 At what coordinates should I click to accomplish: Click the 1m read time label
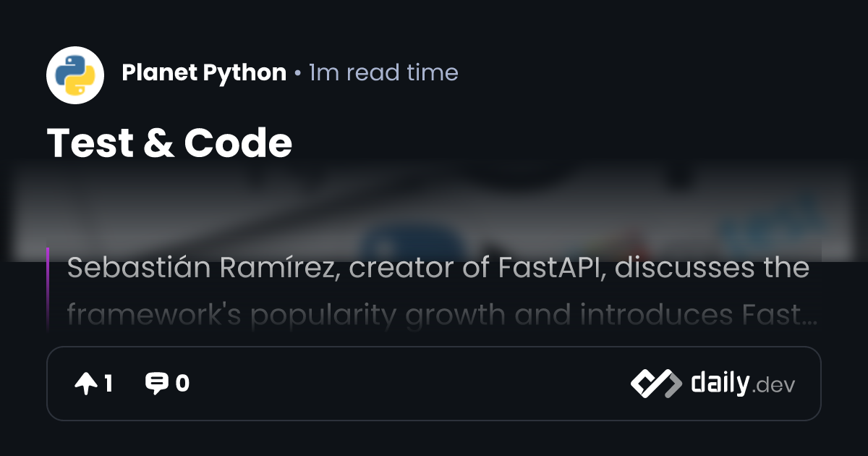point(383,72)
